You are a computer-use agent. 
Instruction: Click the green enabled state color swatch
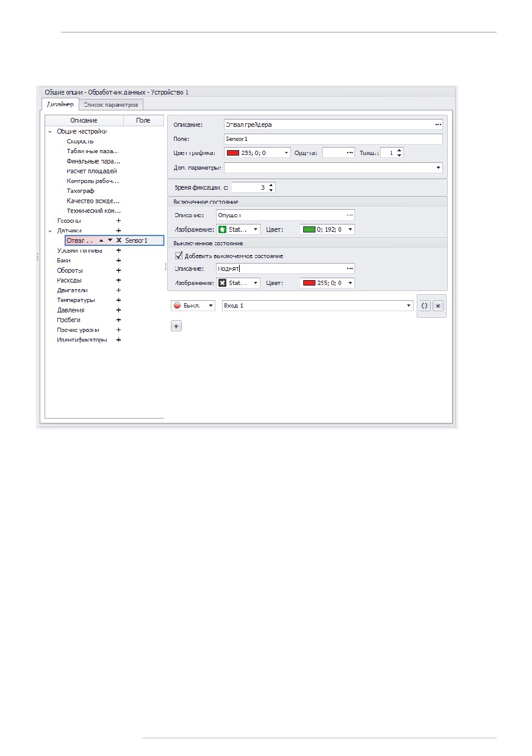click(309, 229)
